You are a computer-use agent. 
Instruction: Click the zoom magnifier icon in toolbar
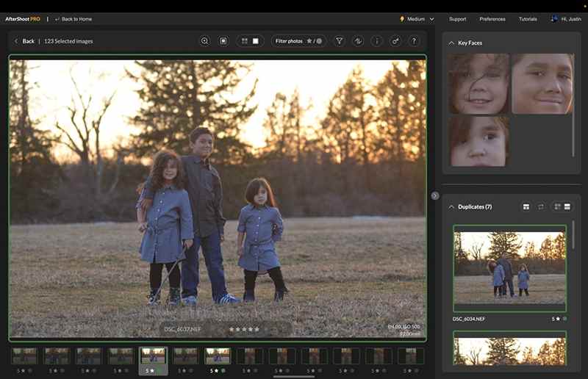click(x=204, y=41)
